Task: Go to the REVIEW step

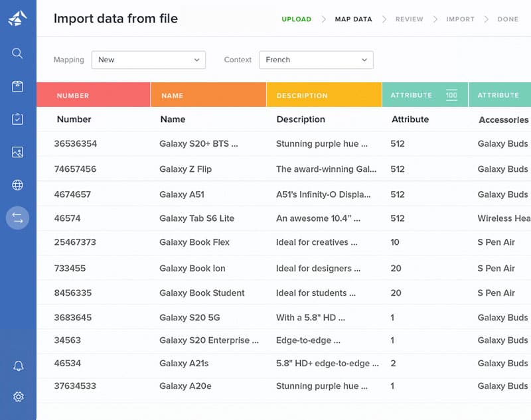Action: tap(409, 19)
